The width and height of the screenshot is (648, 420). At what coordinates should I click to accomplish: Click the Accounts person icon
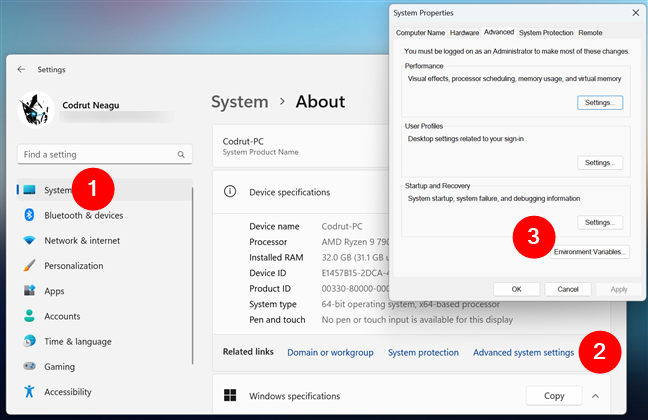click(x=29, y=316)
